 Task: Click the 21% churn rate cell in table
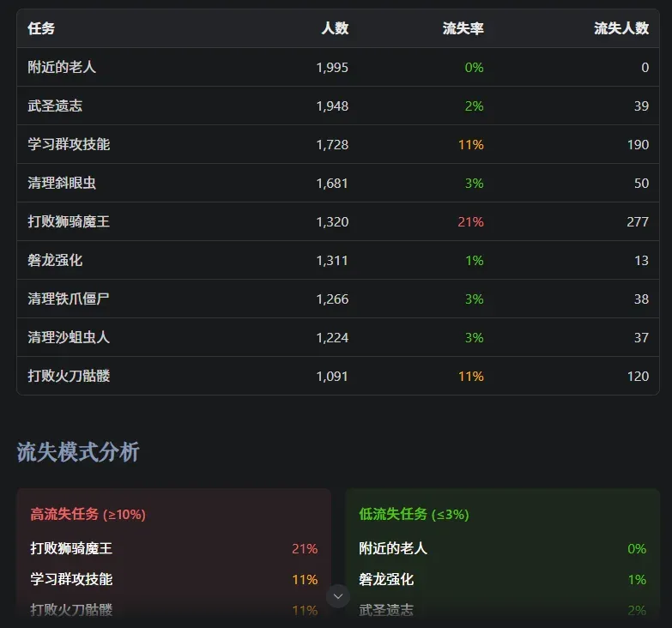(470, 222)
